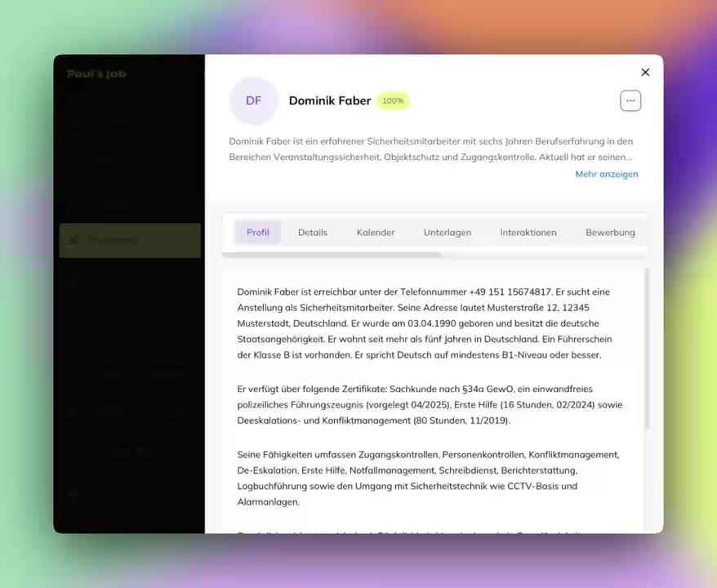
Task: Click 'Mehr anzeigen' to expand summary
Action: click(606, 174)
